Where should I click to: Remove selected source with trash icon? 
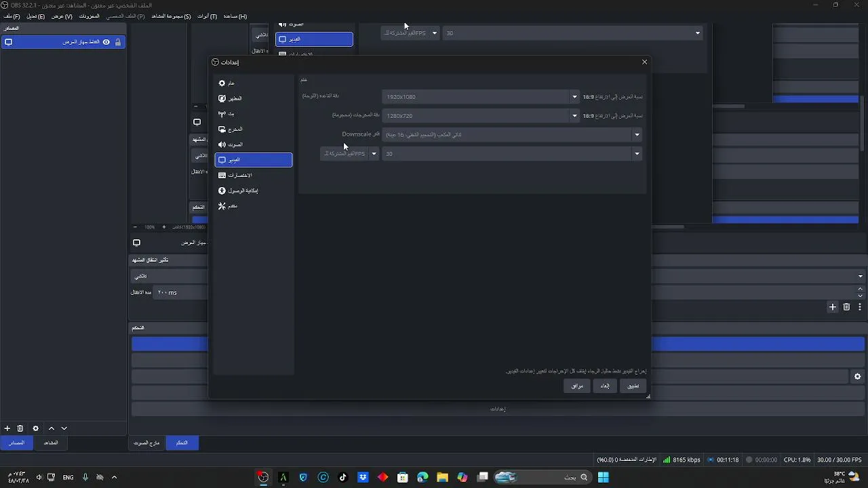coord(20,428)
